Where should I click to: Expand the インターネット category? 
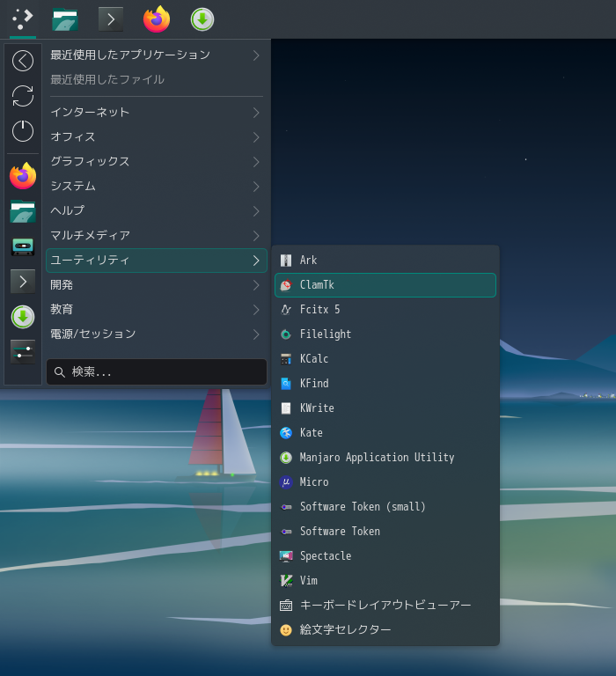pyautogui.click(x=156, y=113)
